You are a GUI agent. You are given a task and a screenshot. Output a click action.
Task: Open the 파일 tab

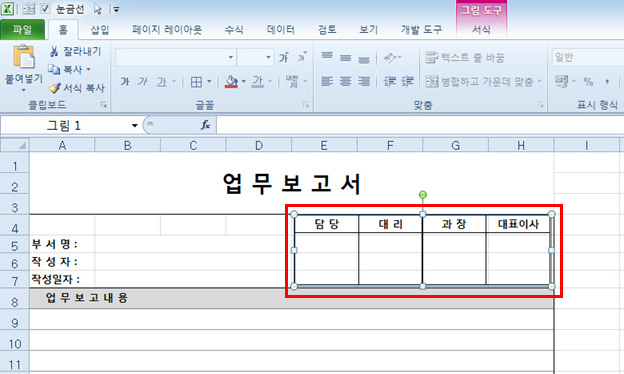[22, 29]
